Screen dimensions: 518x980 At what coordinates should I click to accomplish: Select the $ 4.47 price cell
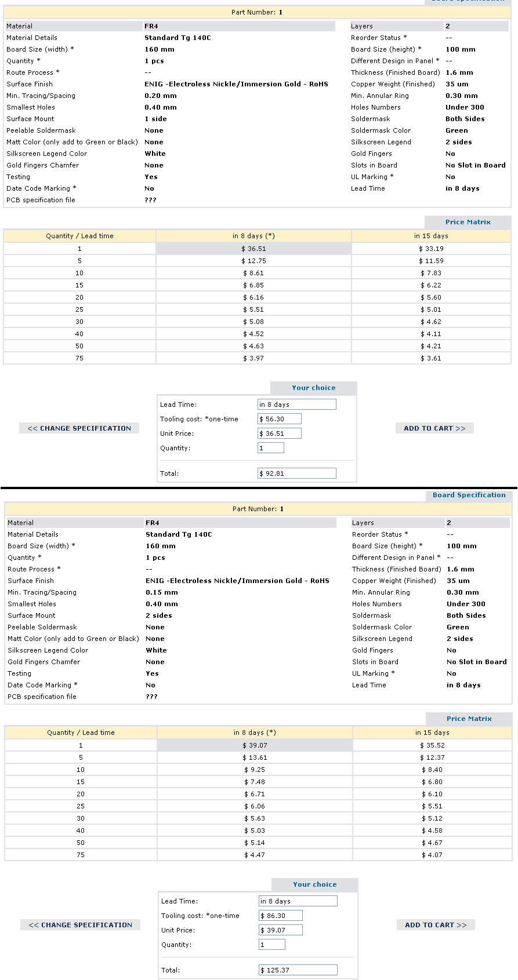tap(255, 855)
